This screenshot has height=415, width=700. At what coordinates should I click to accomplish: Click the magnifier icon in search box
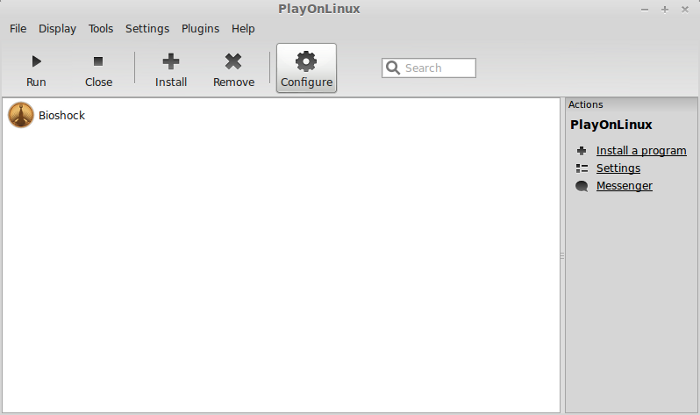click(393, 68)
